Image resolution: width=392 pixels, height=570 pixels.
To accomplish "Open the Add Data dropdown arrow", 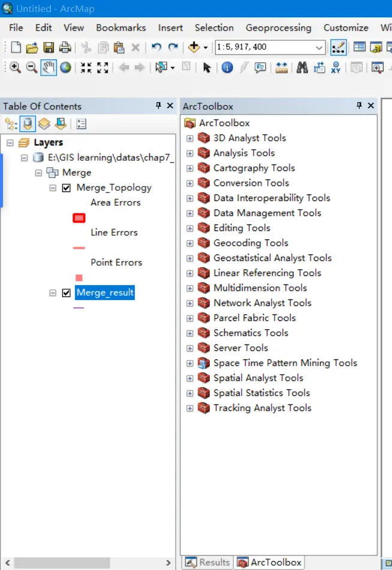I will (x=205, y=47).
